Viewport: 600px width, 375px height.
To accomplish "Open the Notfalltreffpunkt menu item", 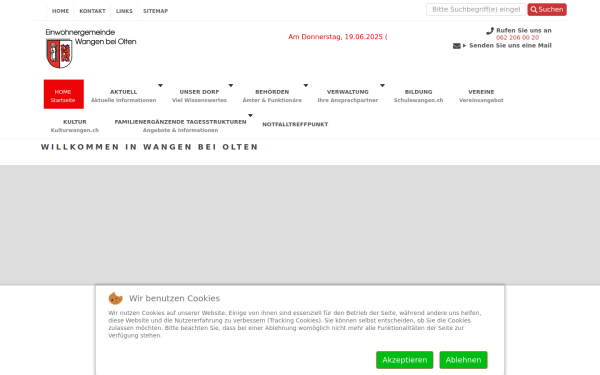I will [x=295, y=124].
